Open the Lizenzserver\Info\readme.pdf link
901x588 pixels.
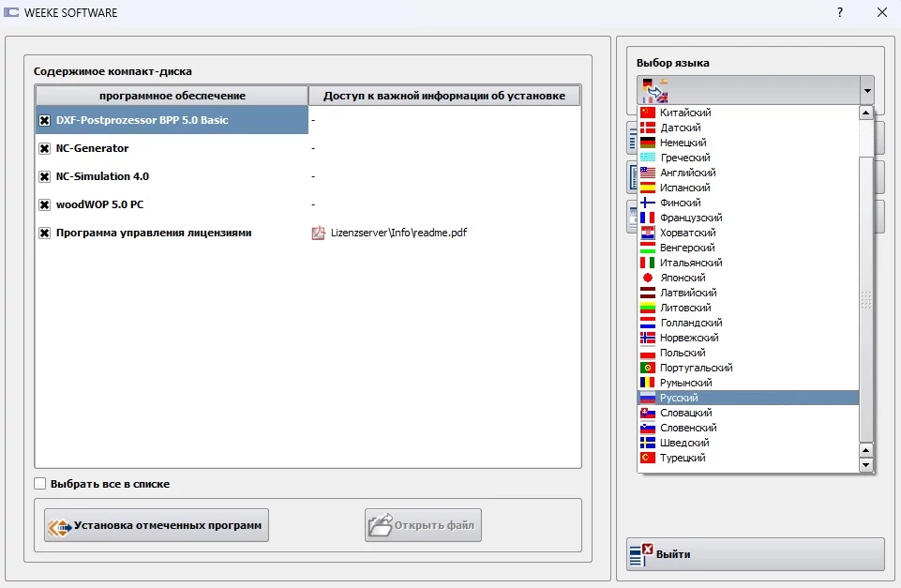pyautogui.click(x=398, y=233)
